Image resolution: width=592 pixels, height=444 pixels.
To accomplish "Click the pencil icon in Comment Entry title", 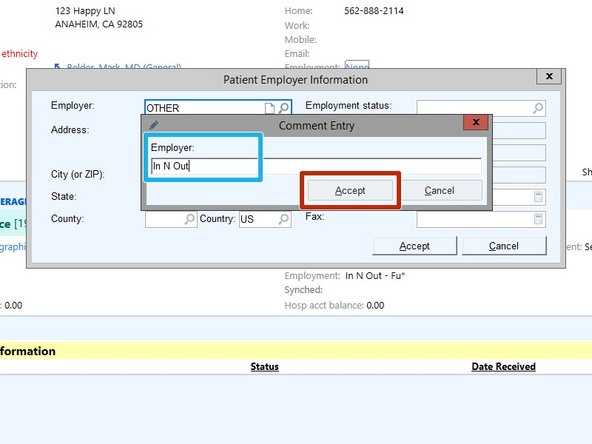I will pyautogui.click(x=154, y=125).
